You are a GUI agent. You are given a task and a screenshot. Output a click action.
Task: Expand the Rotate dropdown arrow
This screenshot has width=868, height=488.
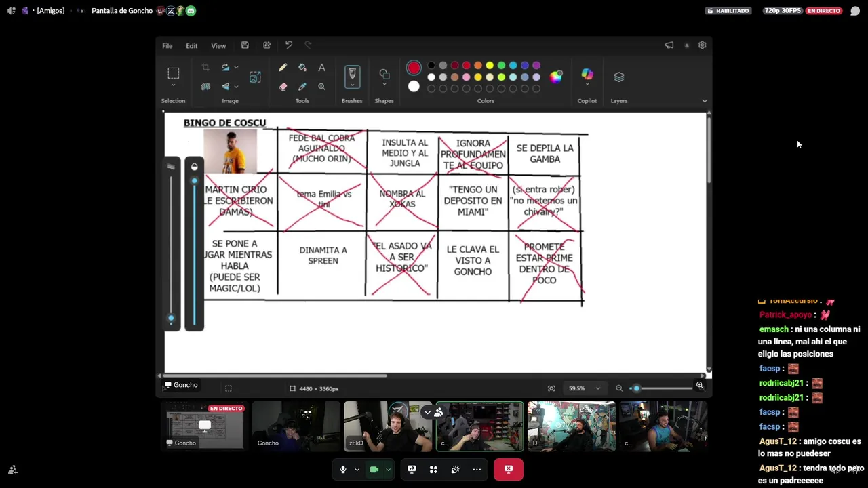click(236, 67)
